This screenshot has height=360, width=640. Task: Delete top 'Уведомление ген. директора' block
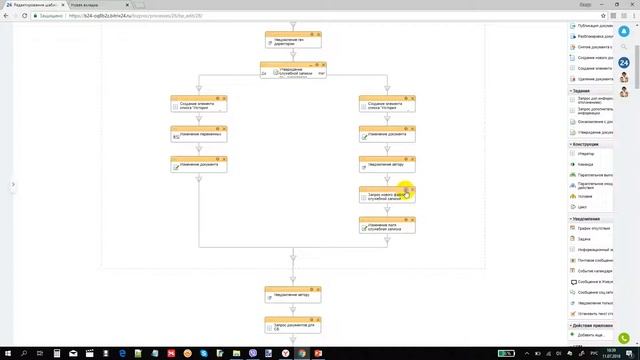tap(318, 34)
